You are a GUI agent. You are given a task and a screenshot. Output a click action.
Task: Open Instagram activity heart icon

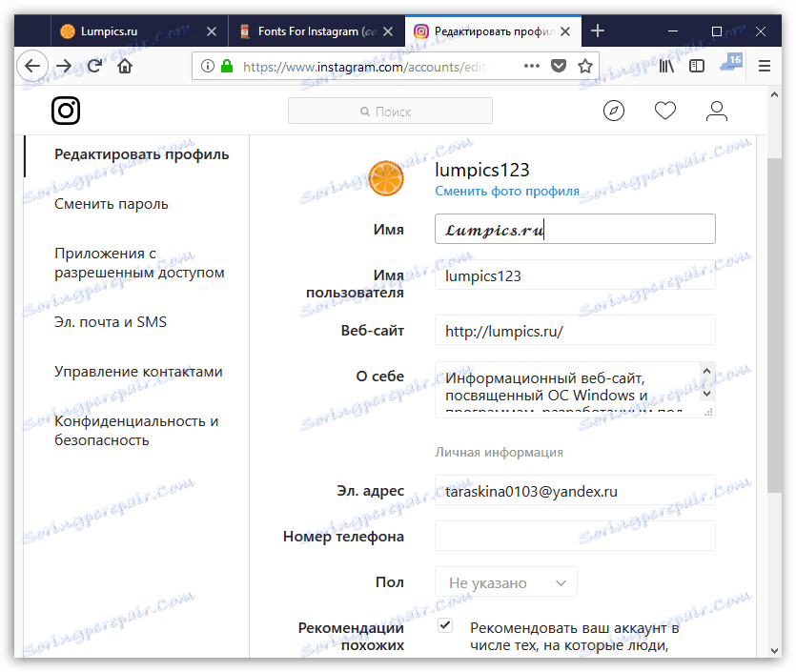(665, 111)
